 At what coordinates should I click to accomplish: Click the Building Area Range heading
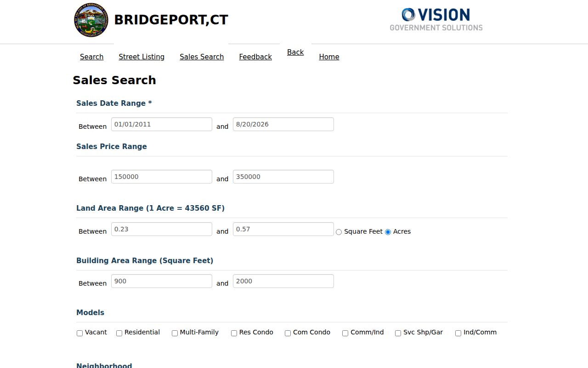point(145,260)
